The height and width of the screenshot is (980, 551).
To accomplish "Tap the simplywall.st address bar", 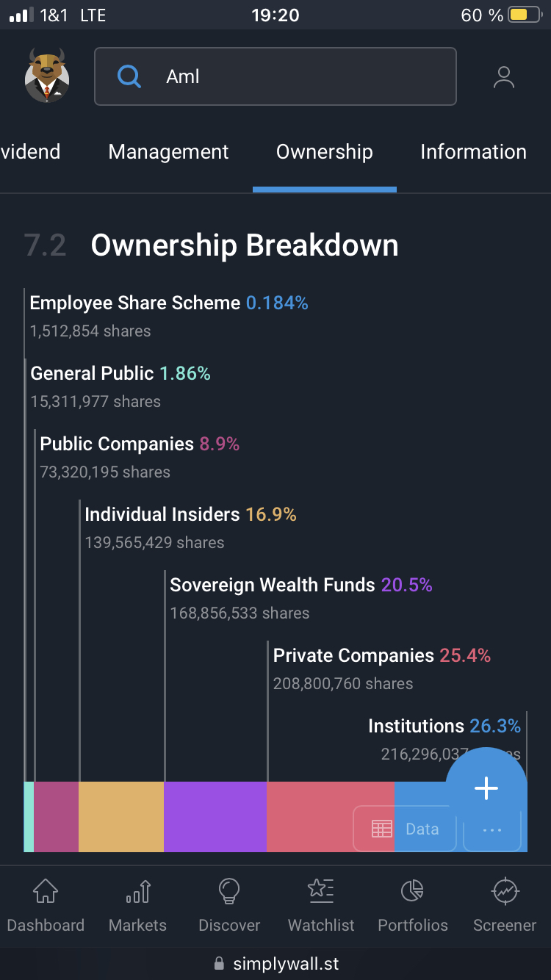I will 275,963.
